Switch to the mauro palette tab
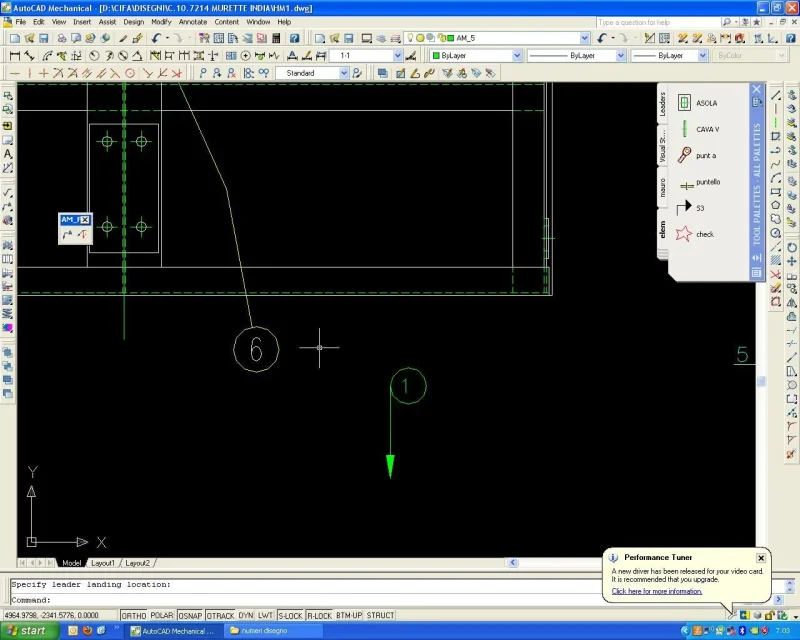This screenshot has width=800, height=640. 662,187
